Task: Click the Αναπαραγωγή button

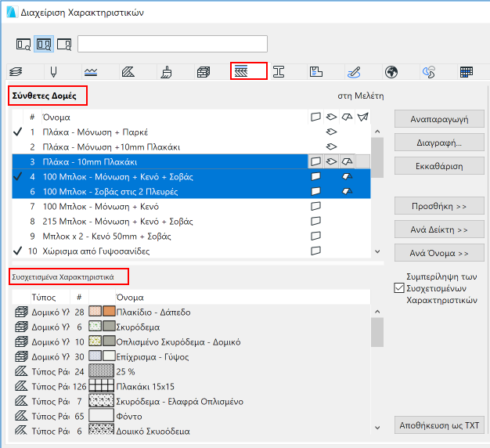Action: 439,119
